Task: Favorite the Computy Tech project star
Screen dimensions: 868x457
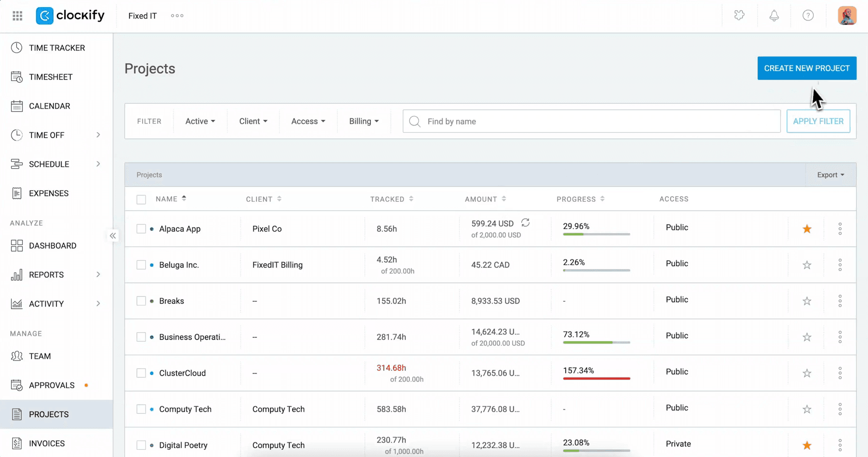Action: (x=807, y=409)
